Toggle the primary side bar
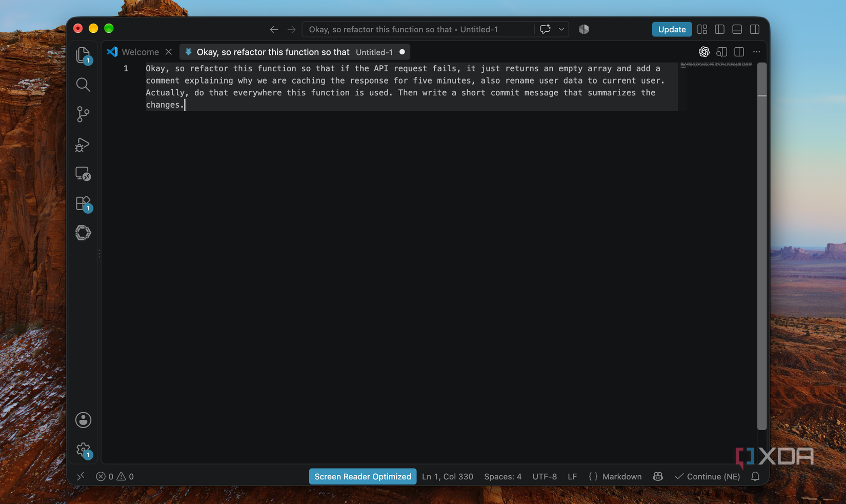Image resolution: width=846 pixels, height=504 pixels. (x=720, y=29)
